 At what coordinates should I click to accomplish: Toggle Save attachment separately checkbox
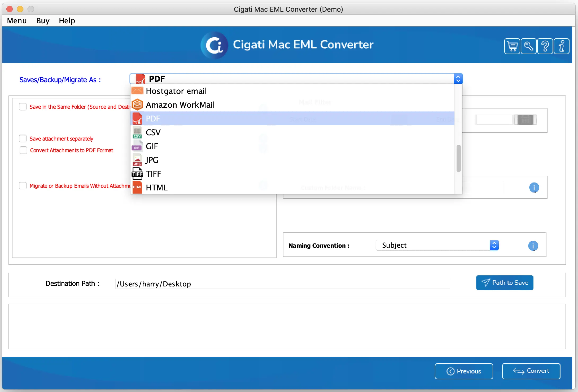click(23, 138)
